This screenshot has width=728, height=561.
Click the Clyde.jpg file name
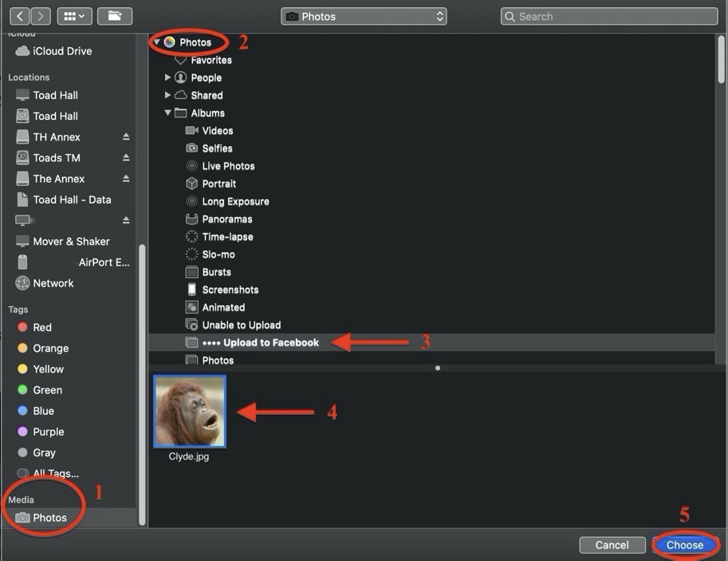click(188, 456)
